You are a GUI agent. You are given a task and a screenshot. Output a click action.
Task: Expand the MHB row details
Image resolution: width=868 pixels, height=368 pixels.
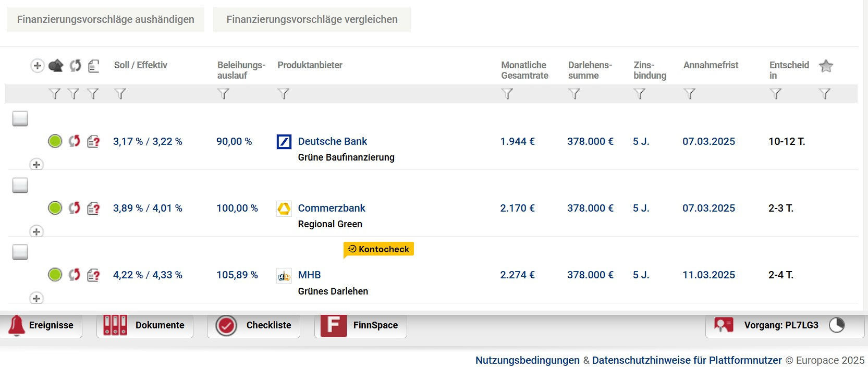point(36,298)
